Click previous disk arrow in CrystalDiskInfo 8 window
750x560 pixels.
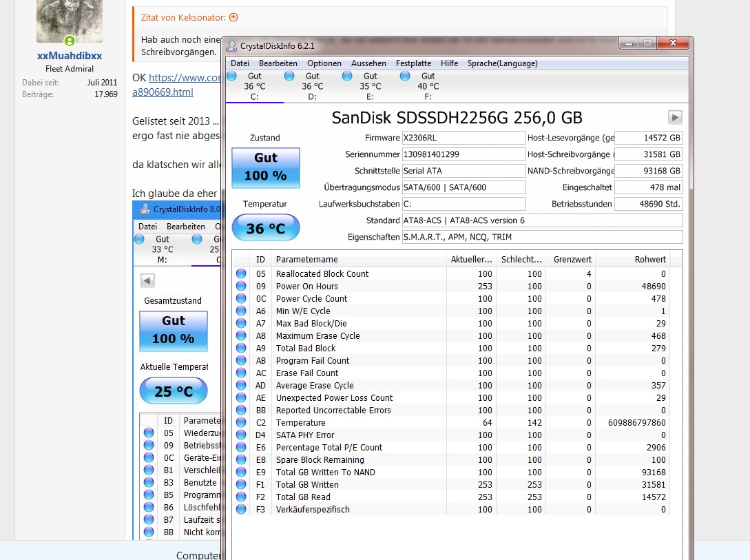[148, 280]
